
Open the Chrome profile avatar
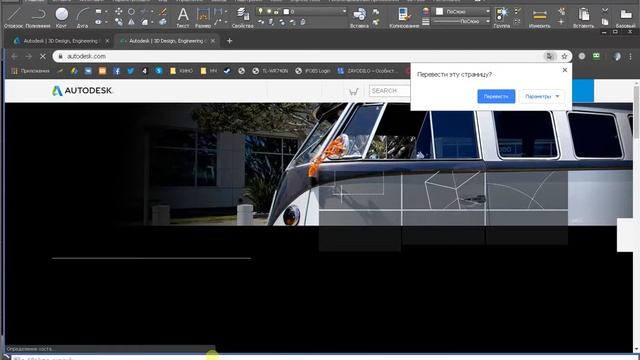pos(617,56)
